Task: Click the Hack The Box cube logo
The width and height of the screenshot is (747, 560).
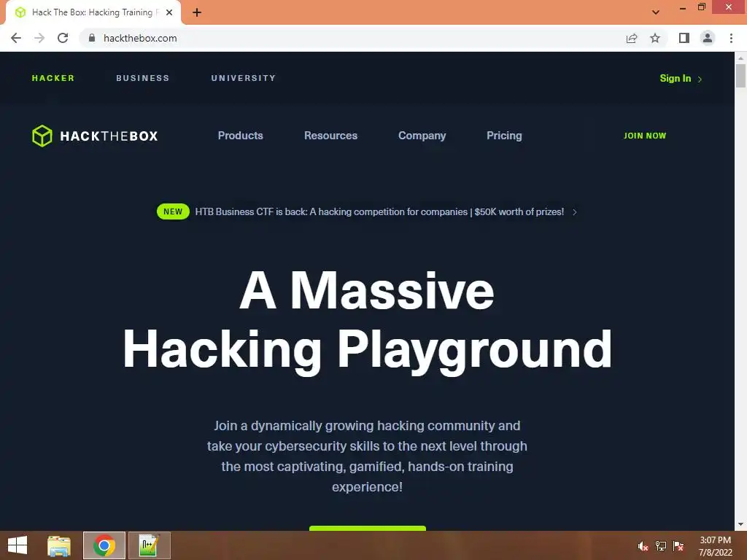Action: pyautogui.click(x=42, y=136)
